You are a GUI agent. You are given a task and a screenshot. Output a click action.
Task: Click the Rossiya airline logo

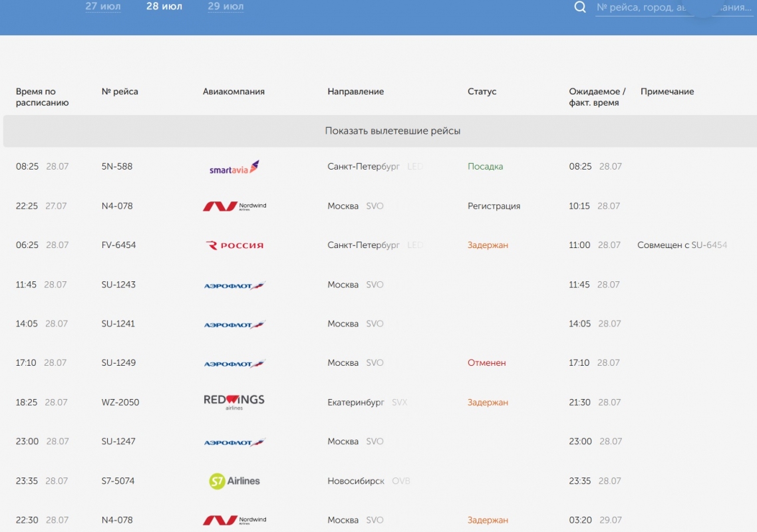234,245
